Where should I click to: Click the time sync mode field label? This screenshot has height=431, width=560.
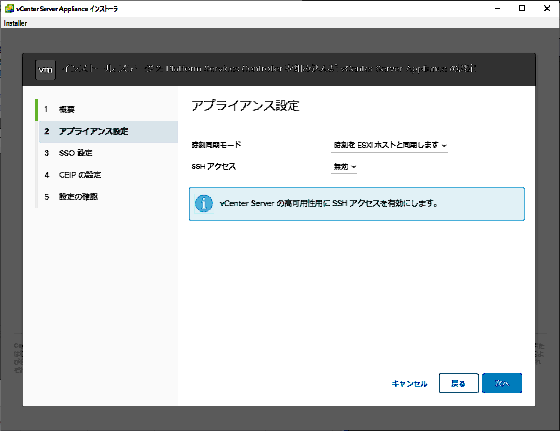coord(216,145)
